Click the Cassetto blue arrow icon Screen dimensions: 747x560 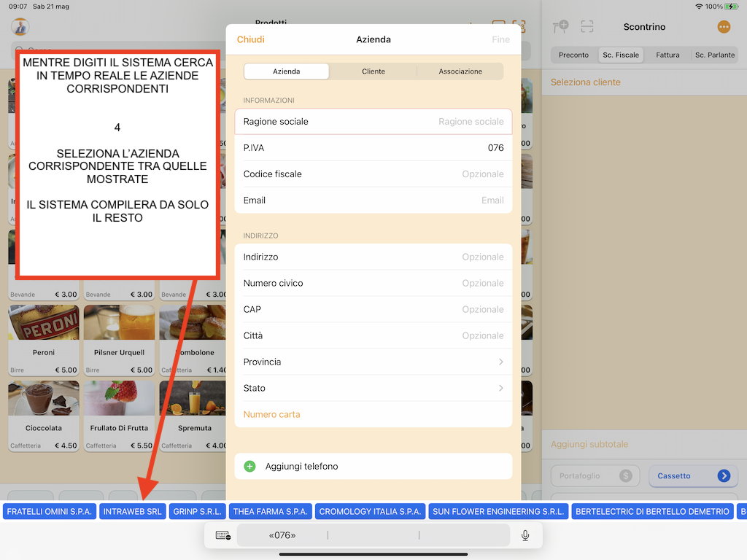(724, 475)
